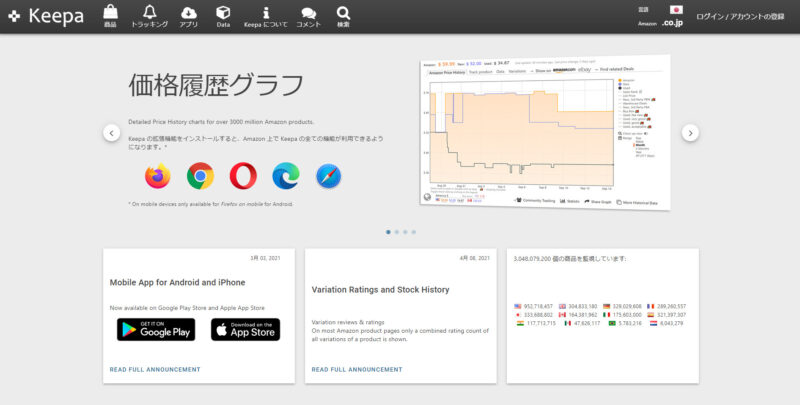The image size is (800, 405).
Task: Select the fourth carousel dot
Action: point(414,232)
